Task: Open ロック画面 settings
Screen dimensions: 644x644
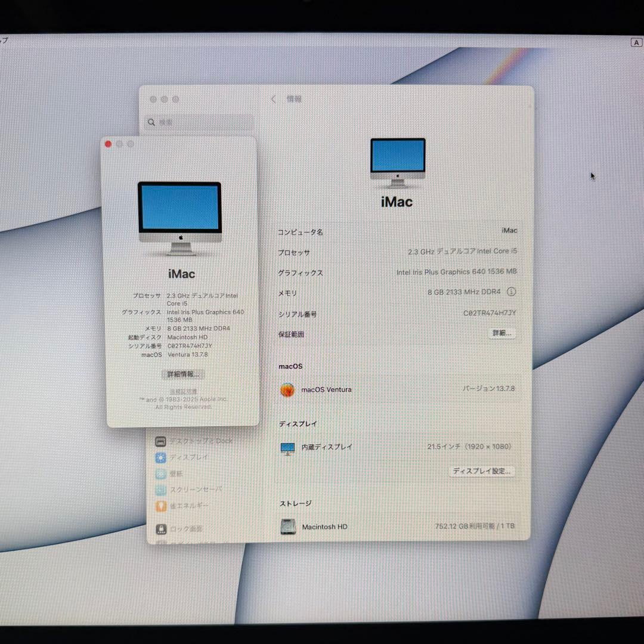Action: [186, 529]
